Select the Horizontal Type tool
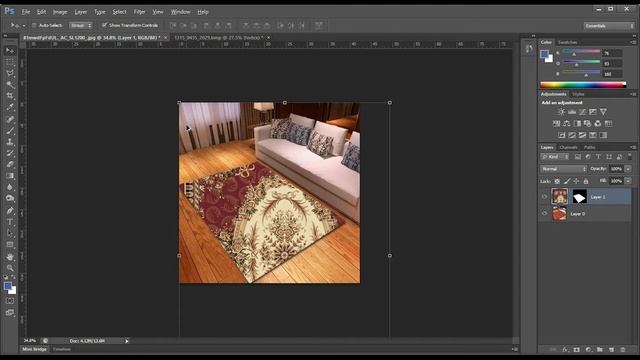 [10, 222]
